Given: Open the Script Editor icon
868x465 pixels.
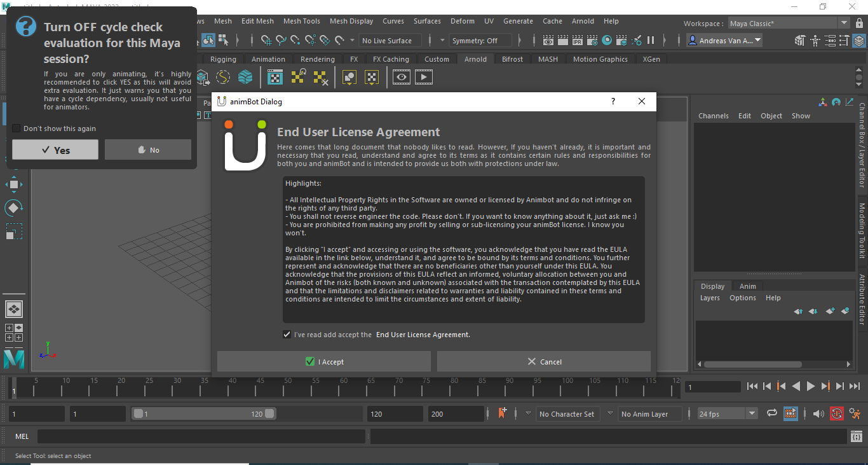Looking at the screenshot, I should [857, 436].
